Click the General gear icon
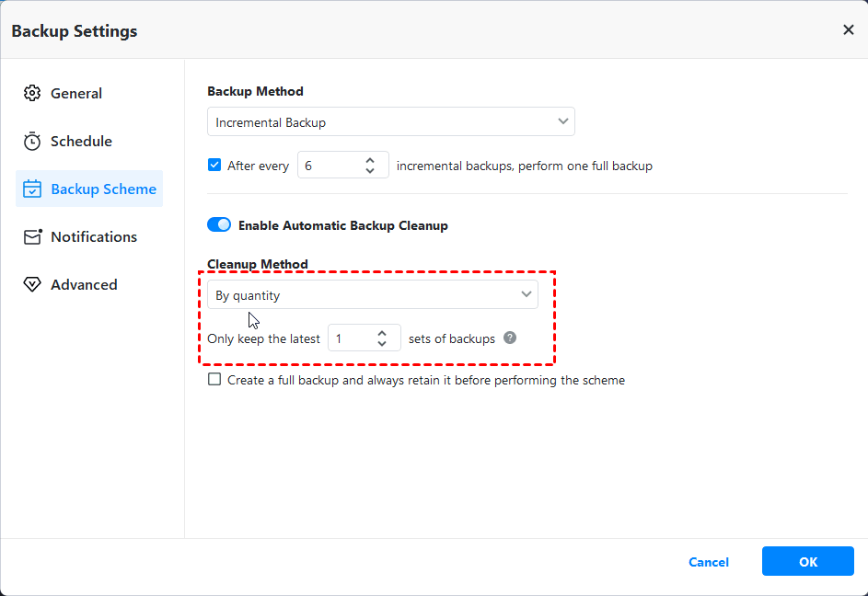Screen dimensions: 868x596 pos(32,93)
